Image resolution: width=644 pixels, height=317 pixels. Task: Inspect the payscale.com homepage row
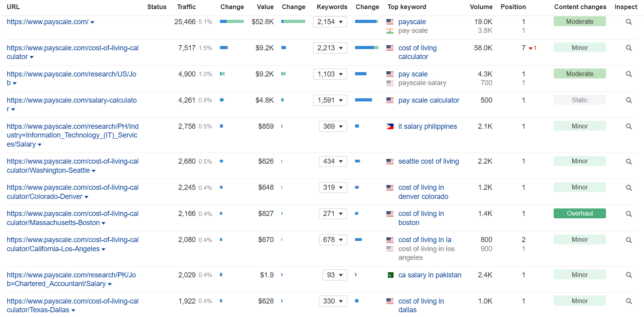629,22
